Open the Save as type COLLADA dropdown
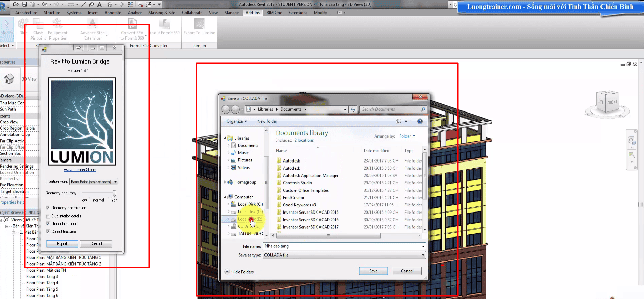Image resolution: width=644 pixels, height=299 pixels. (x=344, y=255)
